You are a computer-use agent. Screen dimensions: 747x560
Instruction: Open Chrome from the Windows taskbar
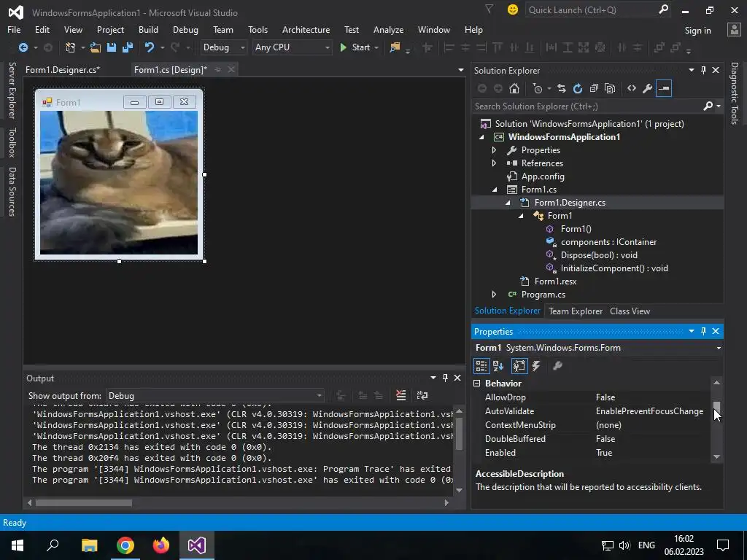(x=125, y=545)
